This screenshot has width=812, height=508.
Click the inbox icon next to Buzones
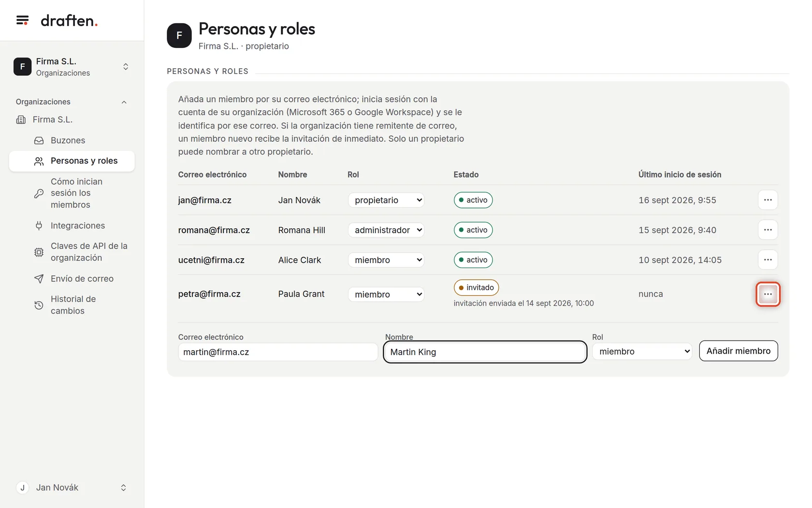pyautogui.click(x=39, y=140)
